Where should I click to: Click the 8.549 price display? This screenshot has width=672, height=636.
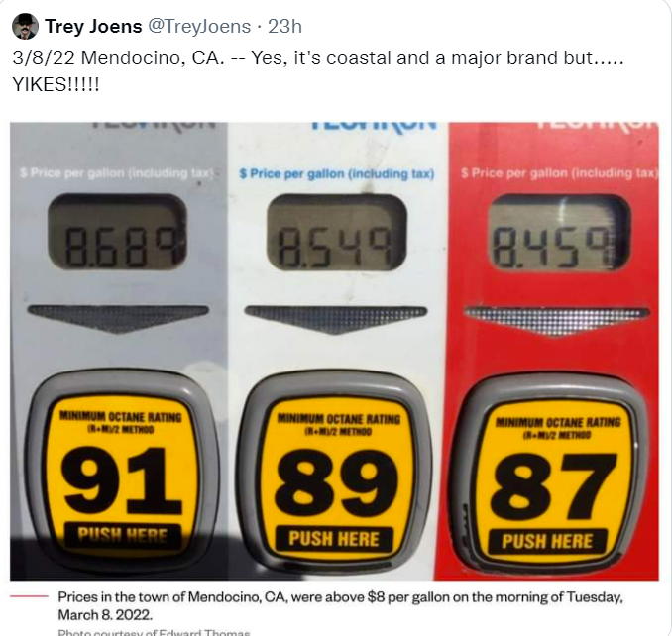pyautogui.click(x=336, y=233)
